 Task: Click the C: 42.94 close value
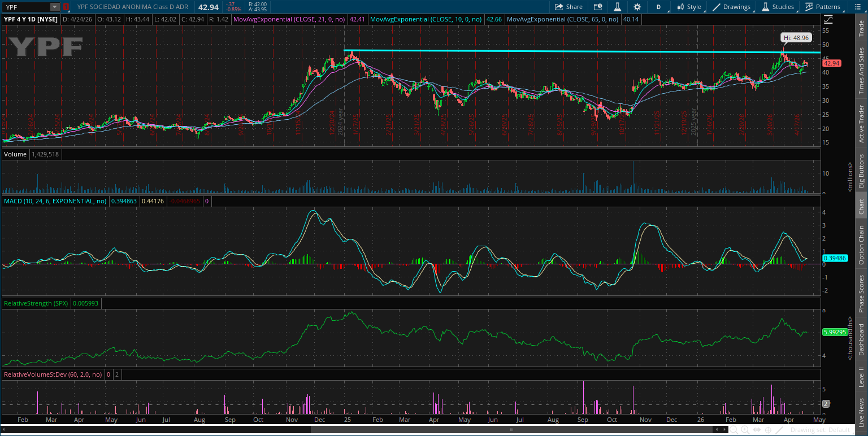point(192,19)
